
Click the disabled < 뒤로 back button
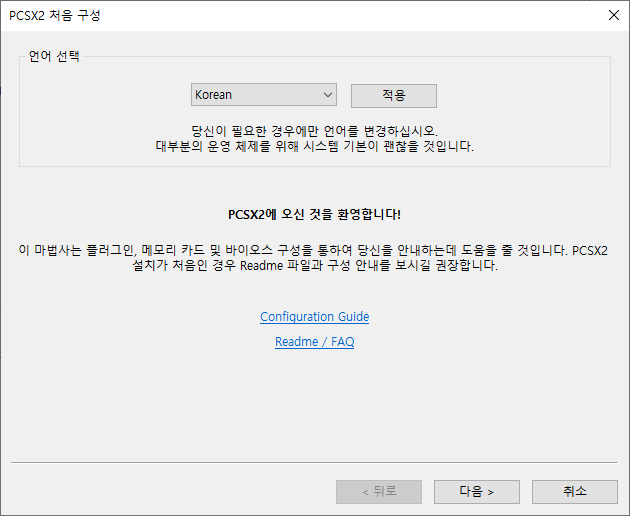[x=379, y=491]
